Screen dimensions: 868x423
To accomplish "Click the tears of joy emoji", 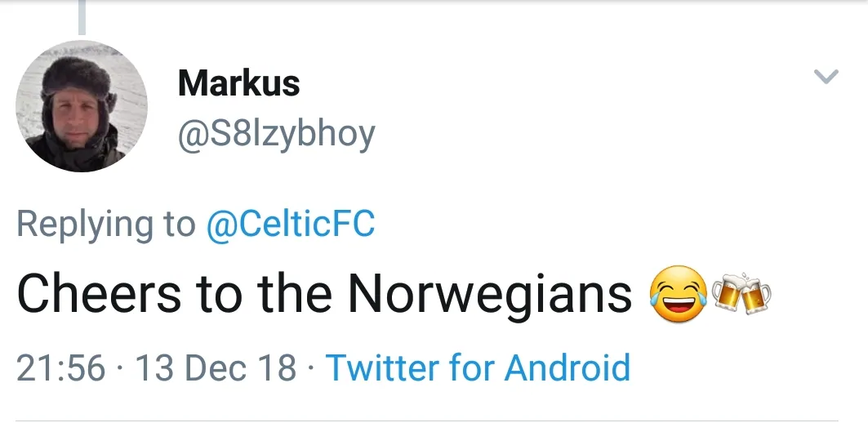I will coord(678,296).
